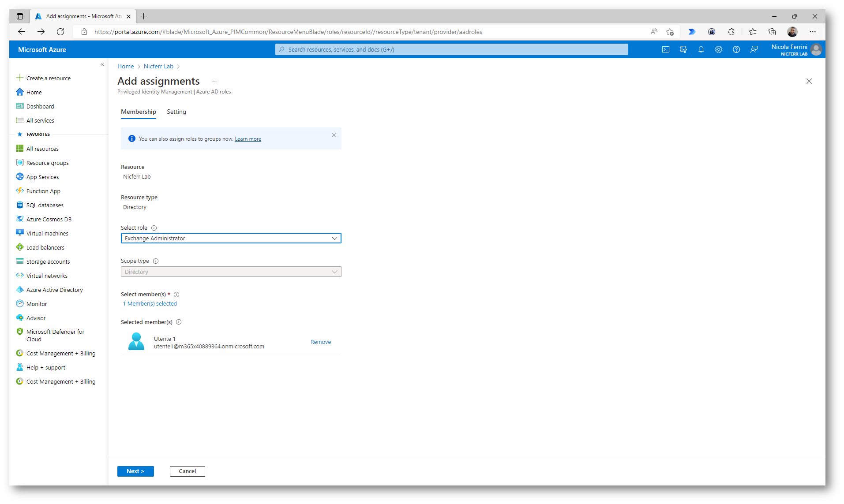Select the Add assignments browser tab
The image size is (844, 504).
click(x=83, y=16)
